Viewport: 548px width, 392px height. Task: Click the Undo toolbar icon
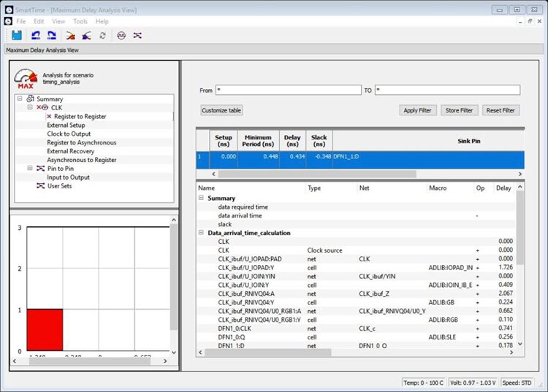pyautogui.click(x=36, y=35)
